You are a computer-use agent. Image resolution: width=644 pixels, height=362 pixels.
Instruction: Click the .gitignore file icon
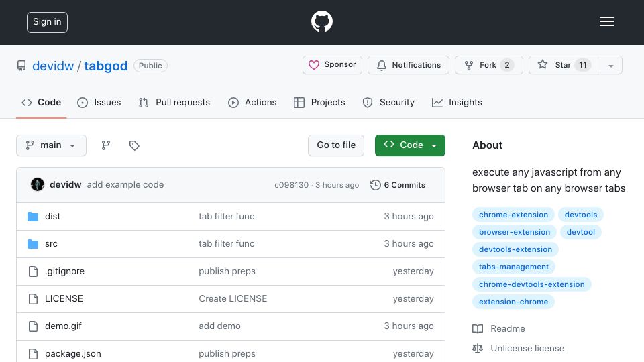click(33, 271)
